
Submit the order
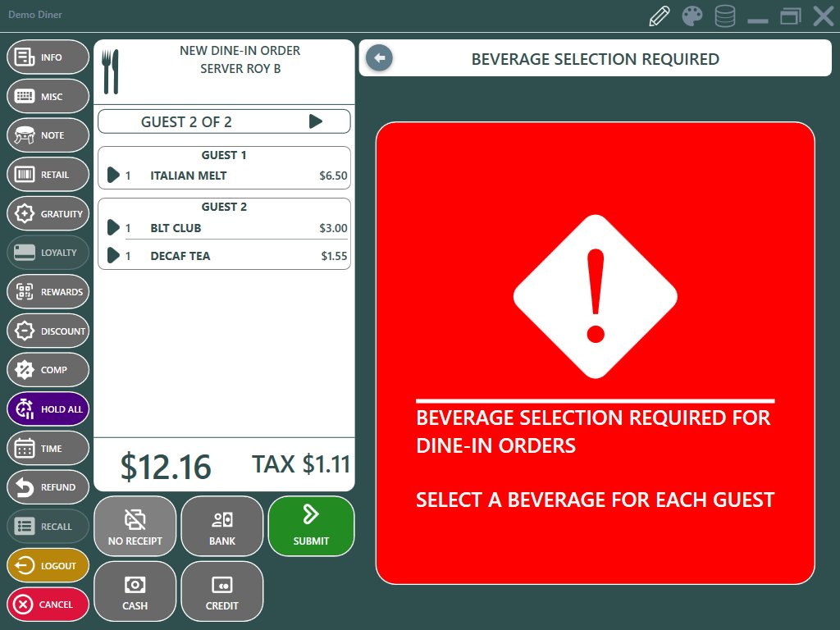coord(311,526)
